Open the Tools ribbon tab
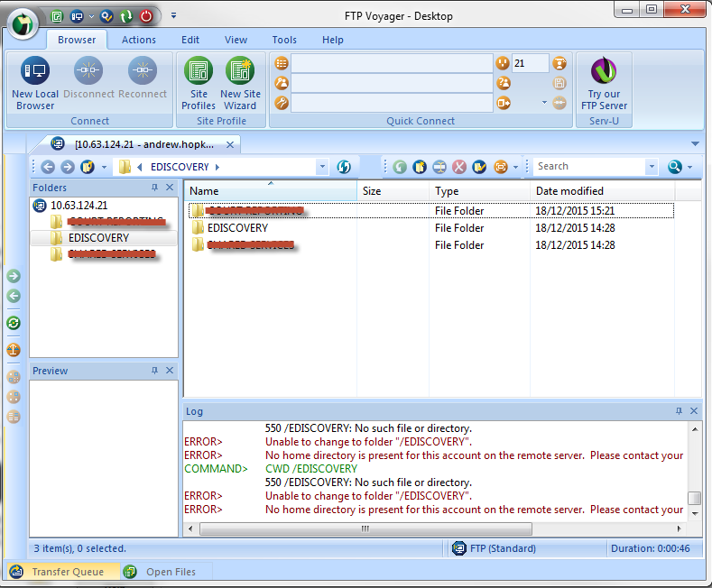Screen dimensions: 712x588 click(284, 40)
